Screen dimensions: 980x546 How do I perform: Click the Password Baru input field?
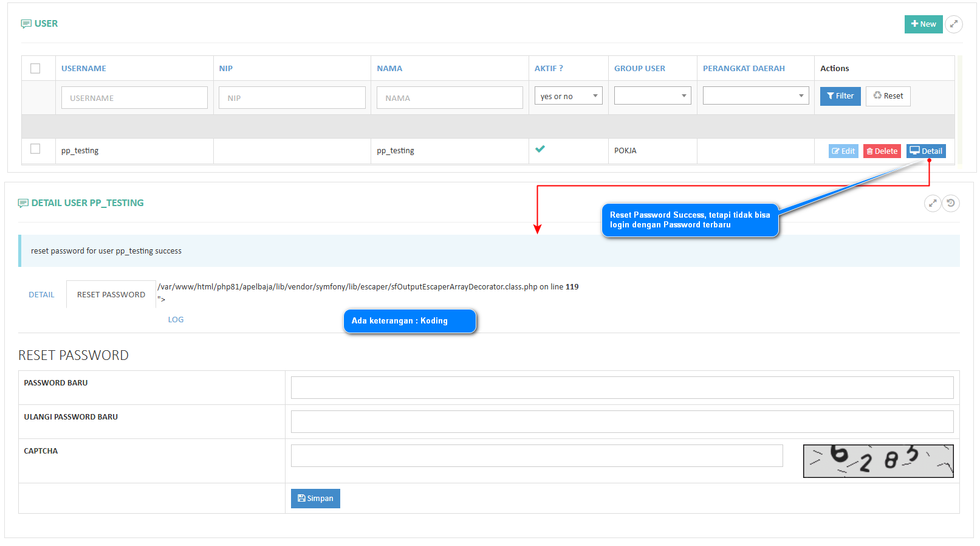click(622, 388)
